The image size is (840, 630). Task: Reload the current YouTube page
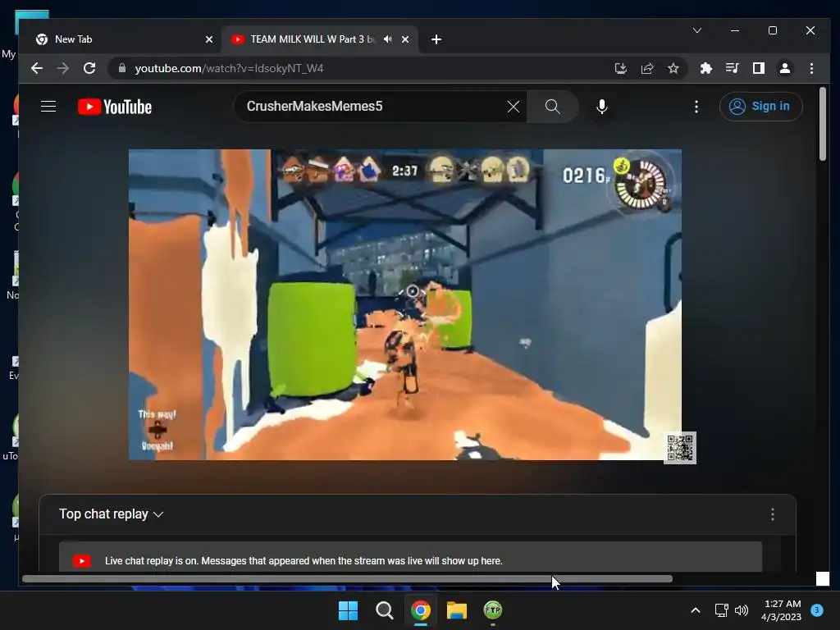[x=89, y=68]
